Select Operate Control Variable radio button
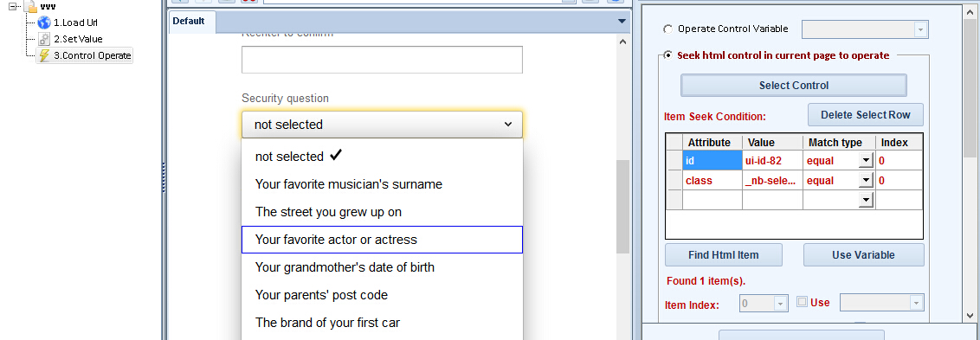 (667, 29)
